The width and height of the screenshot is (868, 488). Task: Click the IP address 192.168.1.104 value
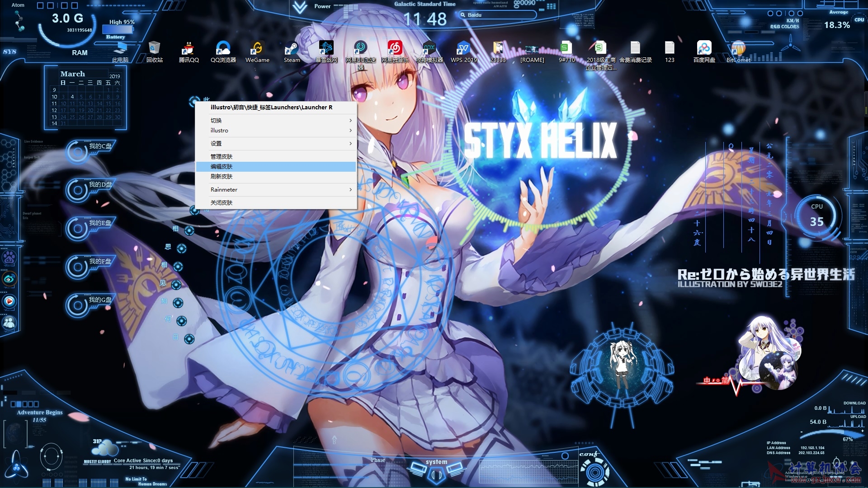812,448
